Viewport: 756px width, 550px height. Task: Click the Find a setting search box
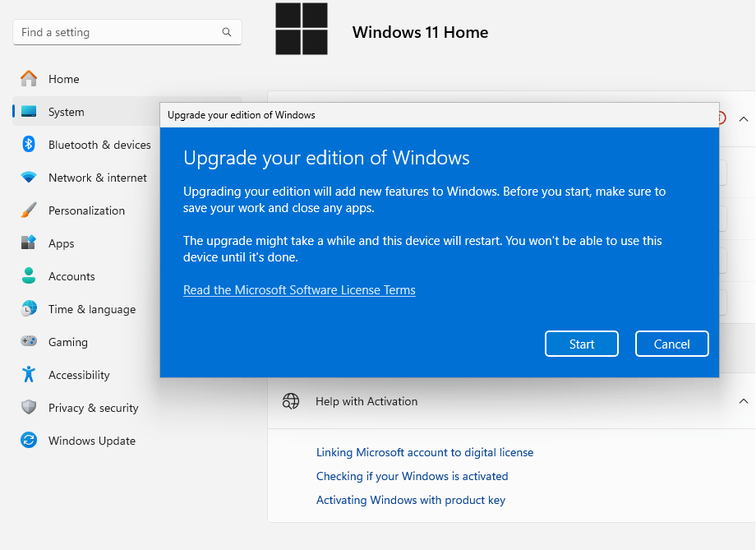[x=127, y=32]
